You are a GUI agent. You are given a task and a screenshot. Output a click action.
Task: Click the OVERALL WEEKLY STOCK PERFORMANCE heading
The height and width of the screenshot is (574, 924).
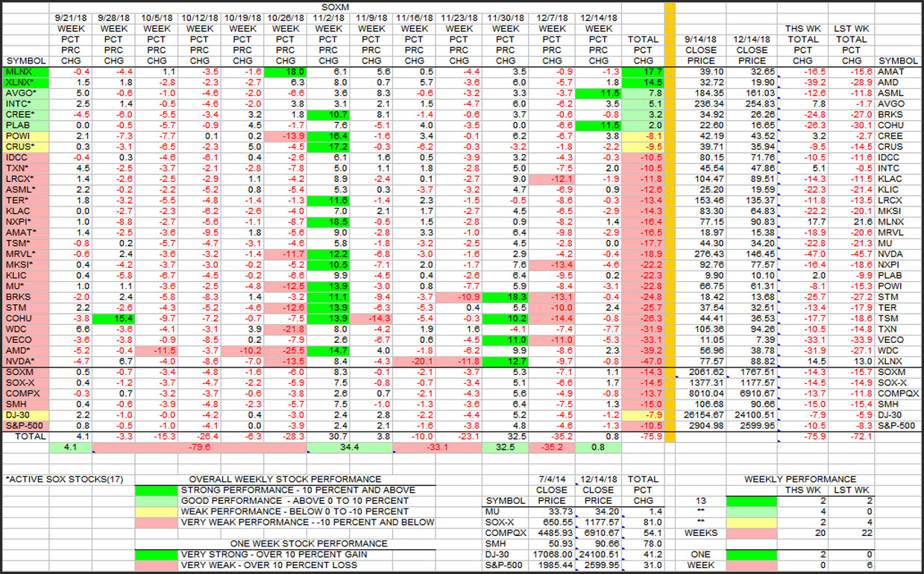[285, 479]
